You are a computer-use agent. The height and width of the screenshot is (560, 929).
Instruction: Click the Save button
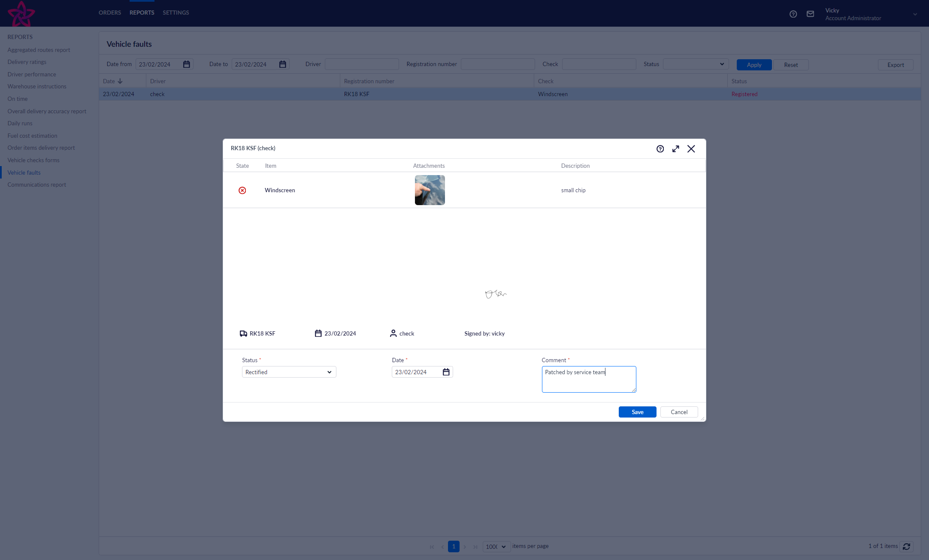(x=638, y=412)
